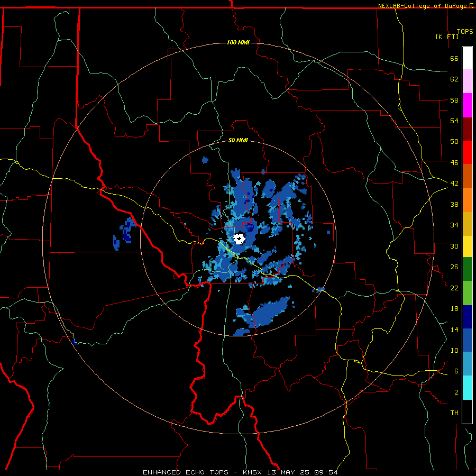The image size is (476, 476).
Task: Click the K FT units label
Action: [x=447, y=36]
